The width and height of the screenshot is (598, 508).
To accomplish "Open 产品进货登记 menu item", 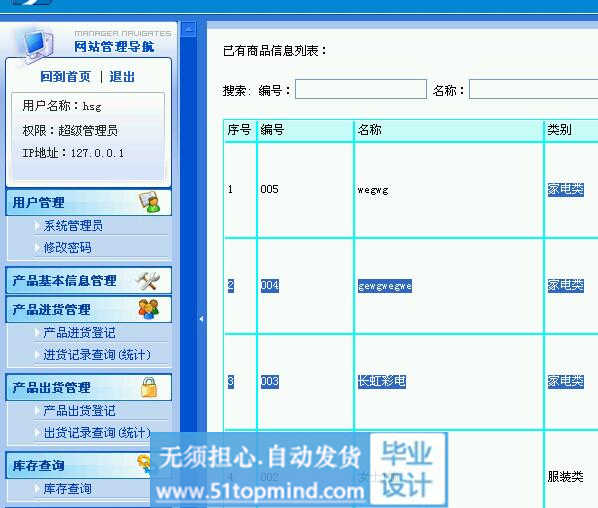I will 79,333.
